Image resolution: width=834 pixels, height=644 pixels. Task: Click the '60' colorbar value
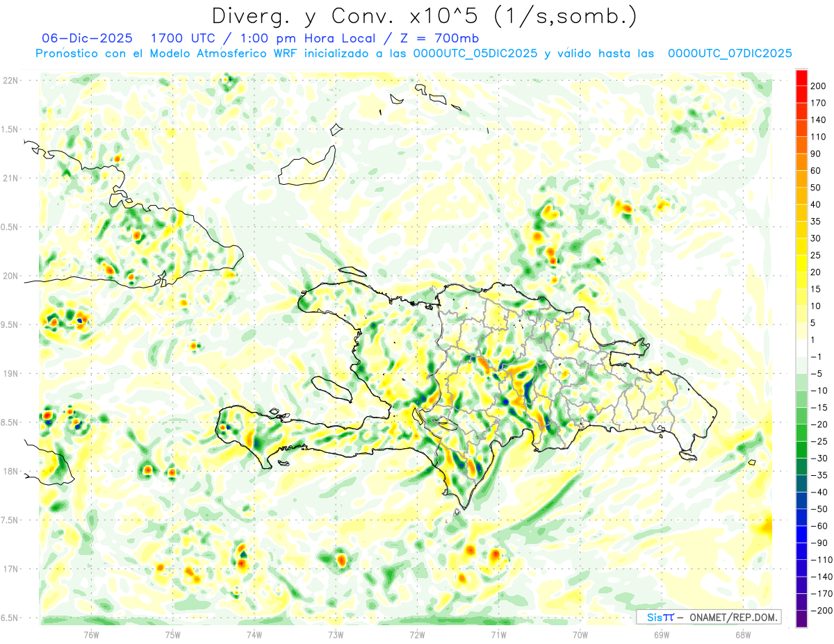pos(817,170)
